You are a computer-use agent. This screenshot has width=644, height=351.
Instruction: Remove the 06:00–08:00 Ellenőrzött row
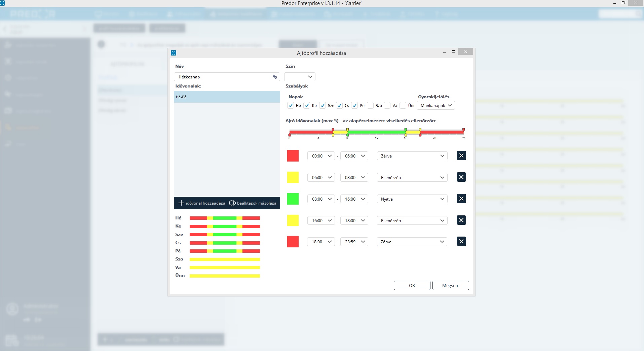click(x=461, y=177)
